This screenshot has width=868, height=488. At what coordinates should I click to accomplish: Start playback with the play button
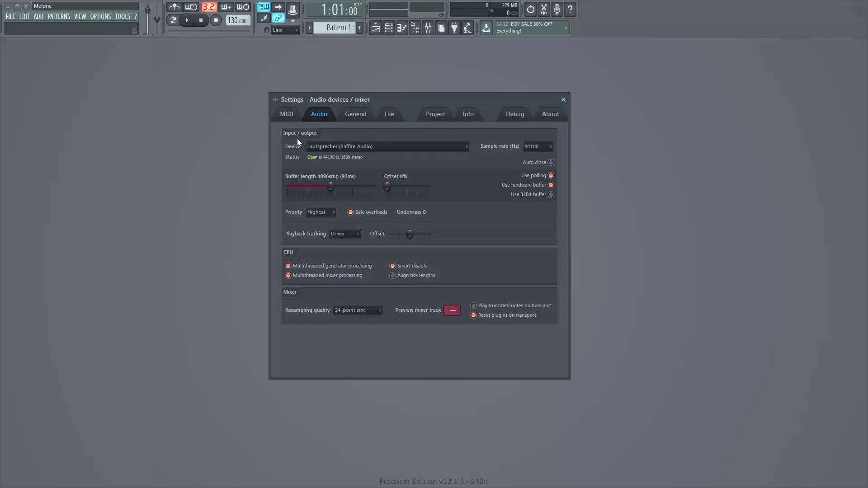pyautogui.click(x=187, y=20)
